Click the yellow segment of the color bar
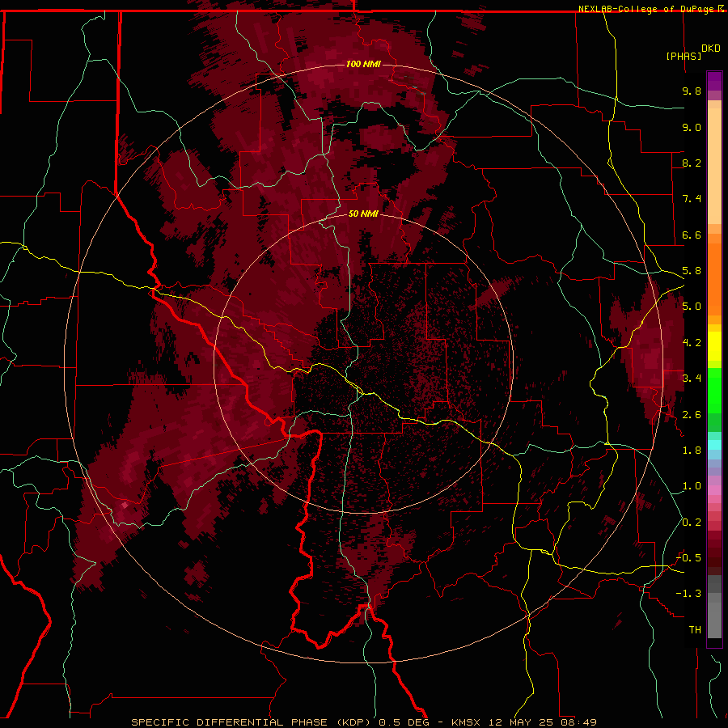The image size is (728, 728). (x=714, y=346)
